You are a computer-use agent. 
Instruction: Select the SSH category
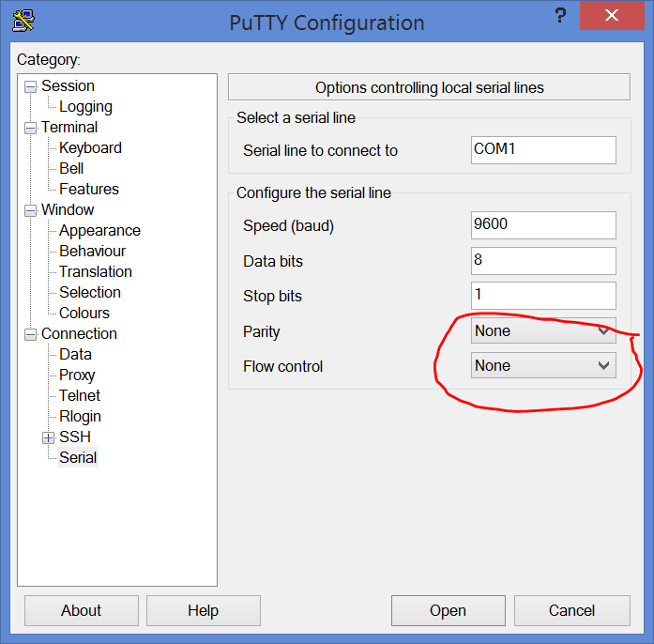tap(75, 437)
